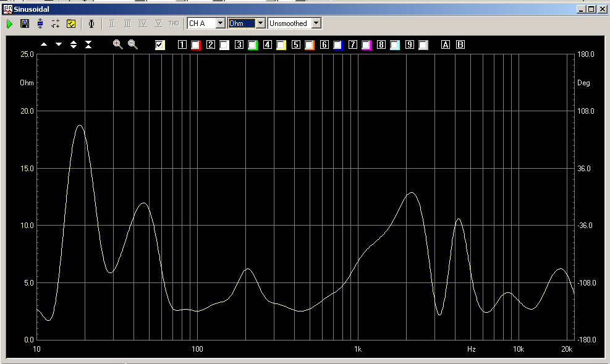Click the scale down white arrow
Viewport: 610px width, 364px height.
[59, 44]
